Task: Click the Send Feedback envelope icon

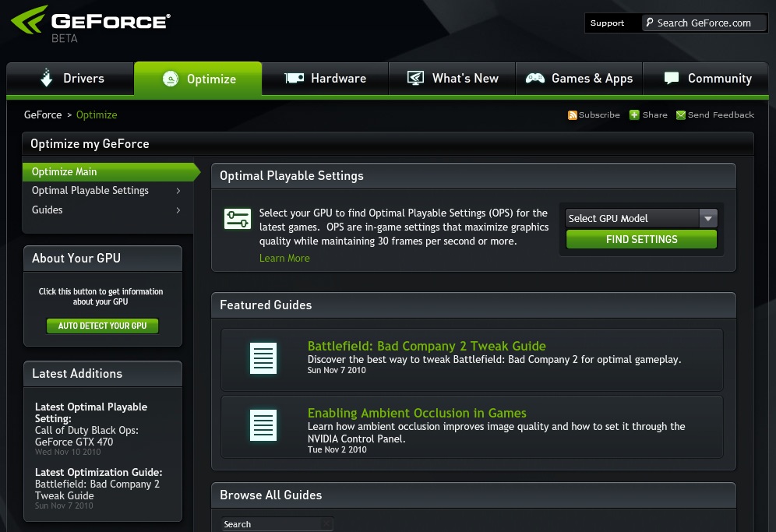Action: pos(680,115)
